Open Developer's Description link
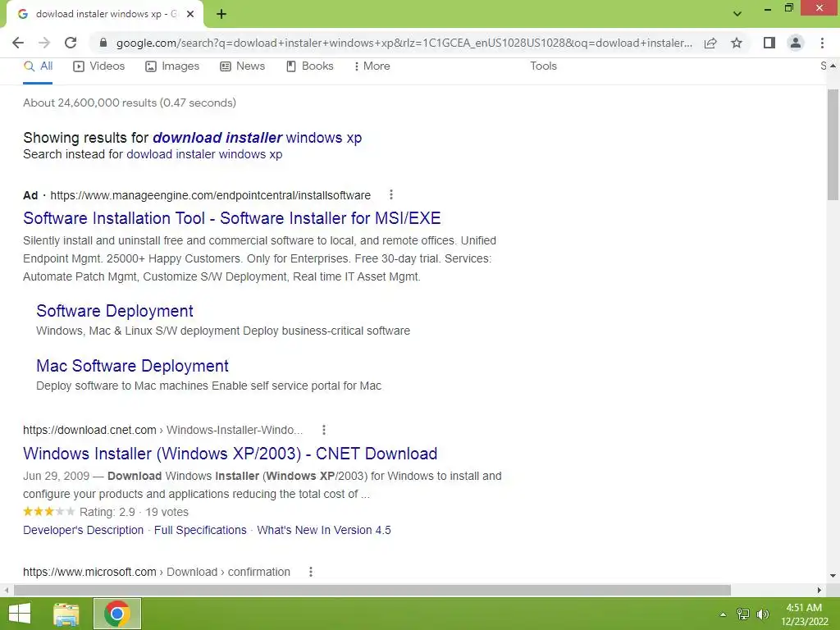This screenshot has height=630, width=840. pos(84,531)
